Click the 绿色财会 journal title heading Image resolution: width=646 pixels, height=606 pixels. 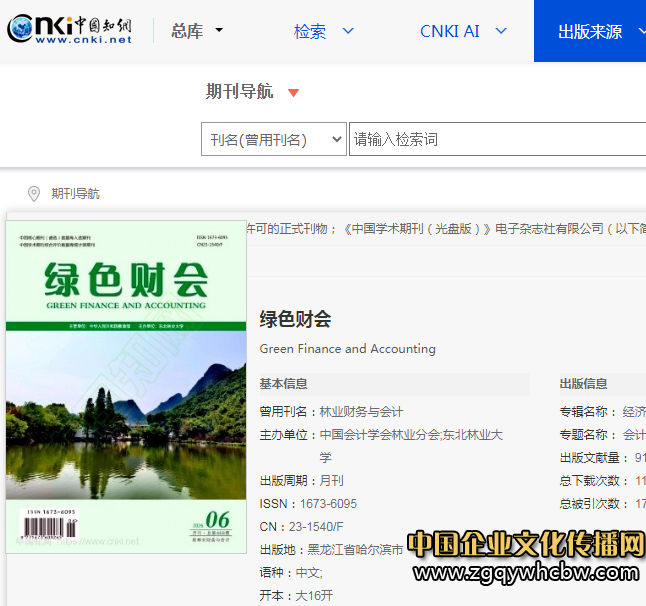click(x=295, y=319)
